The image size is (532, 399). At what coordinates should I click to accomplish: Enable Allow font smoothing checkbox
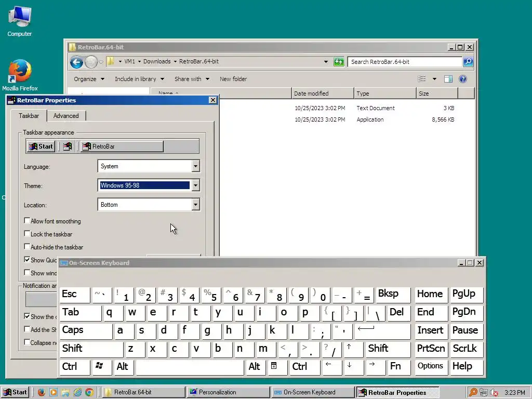pos(27,221)
